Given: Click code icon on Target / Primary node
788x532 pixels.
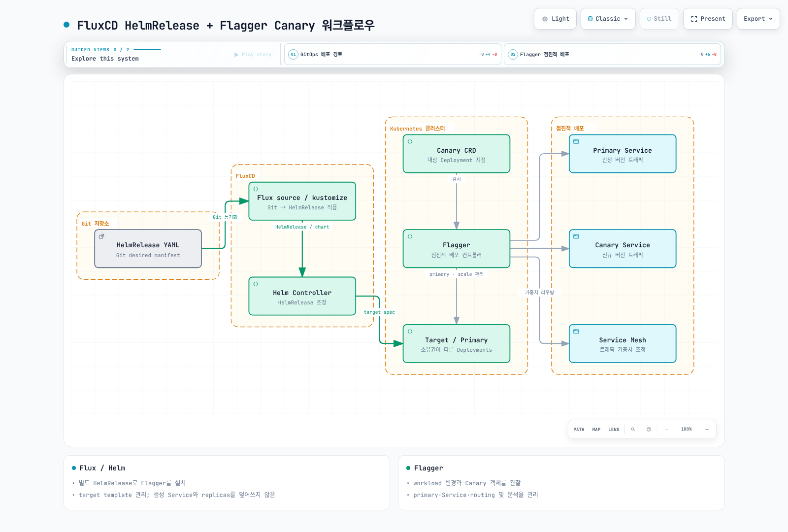Looking at the screenshot, I should tap(410, 332).
